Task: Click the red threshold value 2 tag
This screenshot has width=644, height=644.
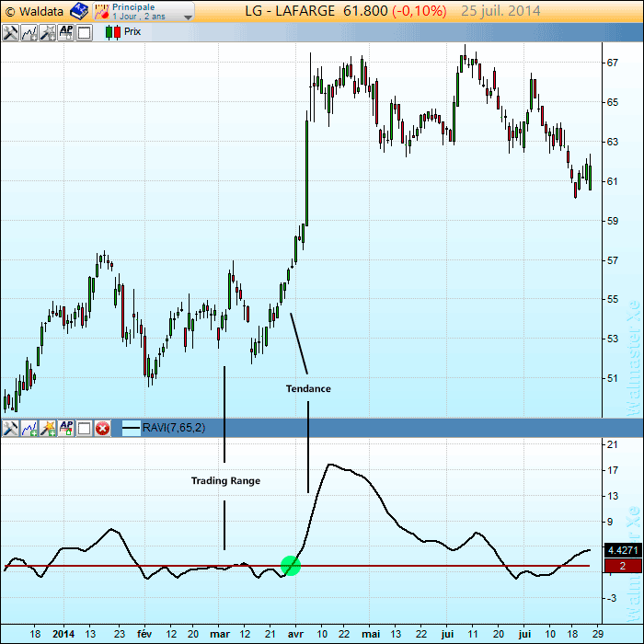Action: (623, 566)
